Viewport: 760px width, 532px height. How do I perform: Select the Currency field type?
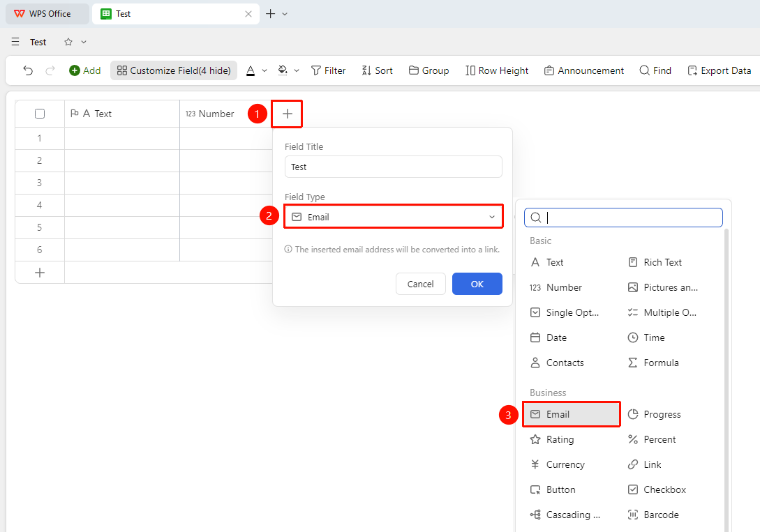558,464
